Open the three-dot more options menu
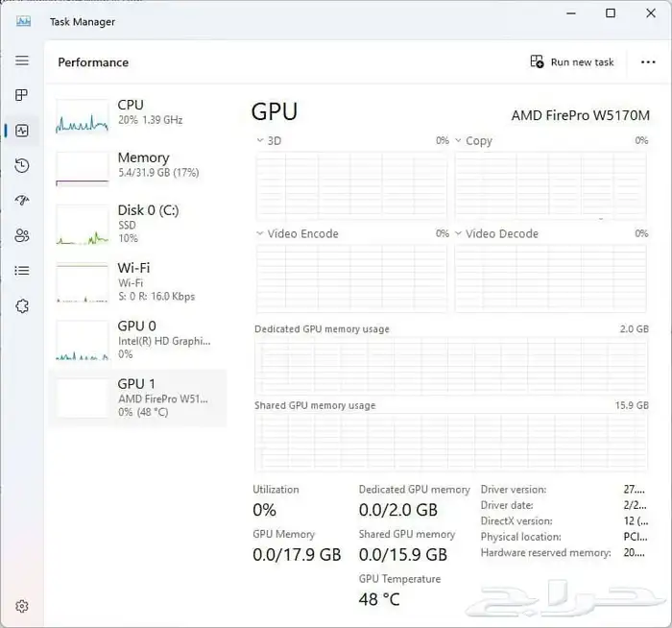The image size is (672, 628). click(648, 62)
